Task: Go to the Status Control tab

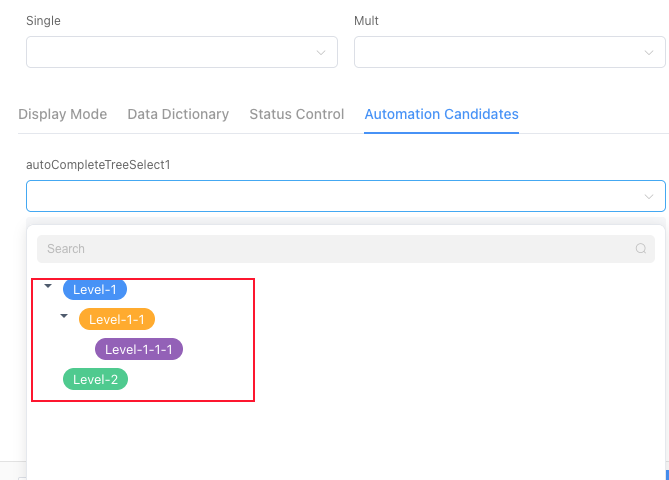Action: point(296,114)
